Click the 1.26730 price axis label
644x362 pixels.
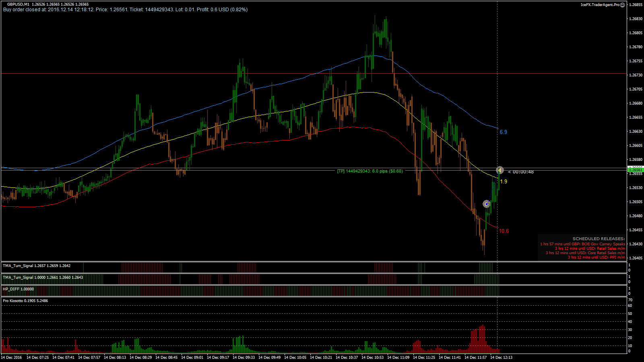636,75
